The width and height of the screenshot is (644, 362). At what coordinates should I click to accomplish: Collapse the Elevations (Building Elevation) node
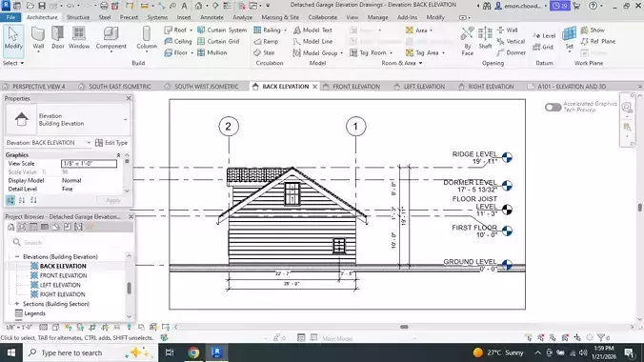point(17,256)
